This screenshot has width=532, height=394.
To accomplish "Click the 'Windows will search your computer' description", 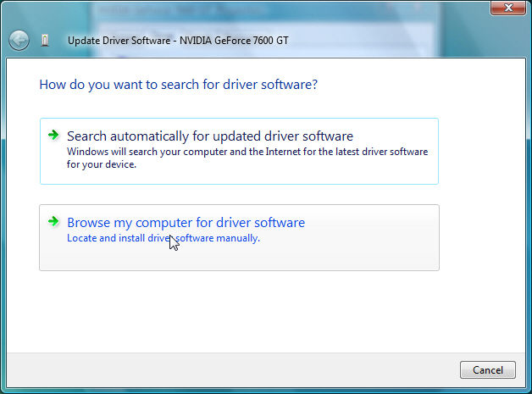I will (x=247, y=158).
